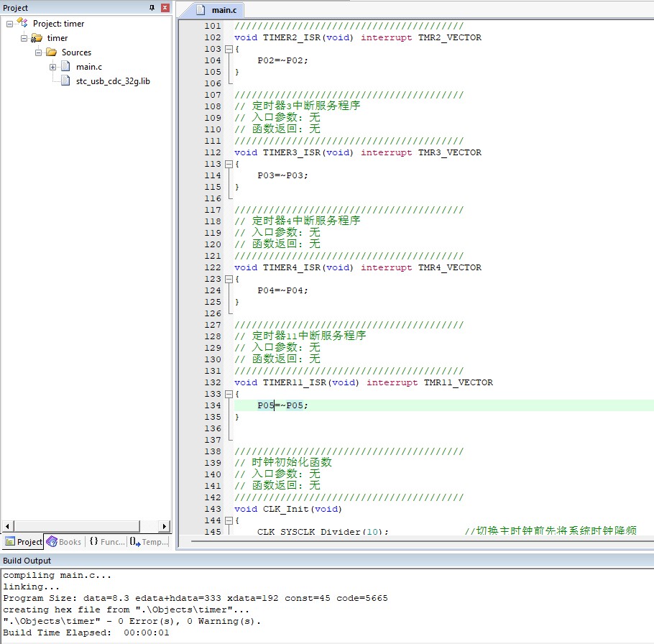This screenshot has height=644, width=654.
Task: Switch to the Templates tab
Action: (x=149, y=541)
